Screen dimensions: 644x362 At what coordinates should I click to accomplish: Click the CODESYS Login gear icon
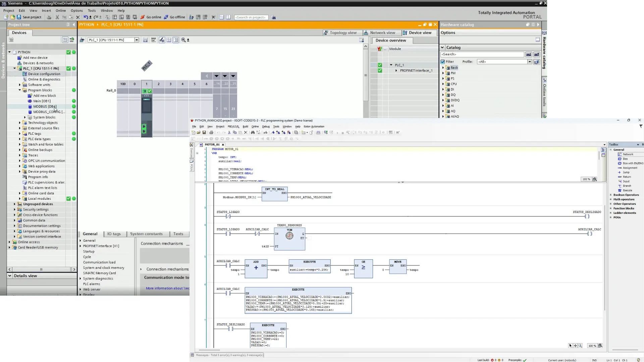pos(326,132)
